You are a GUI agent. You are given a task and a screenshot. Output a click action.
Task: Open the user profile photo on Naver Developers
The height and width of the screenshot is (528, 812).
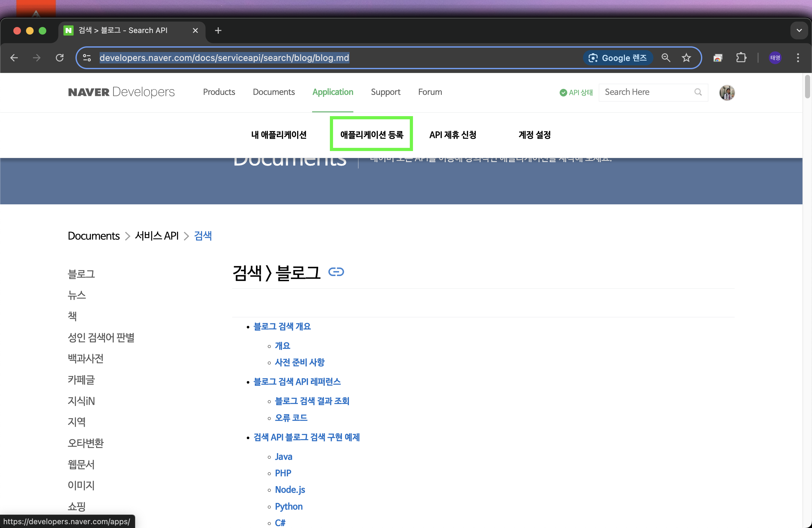[727, 92]
